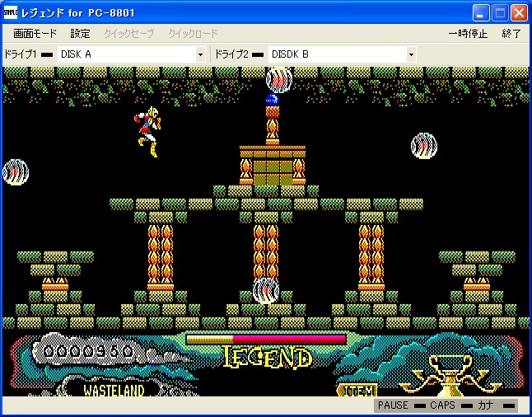Expand the Drive 1 disk dropdown arrow

click(200, 54)
